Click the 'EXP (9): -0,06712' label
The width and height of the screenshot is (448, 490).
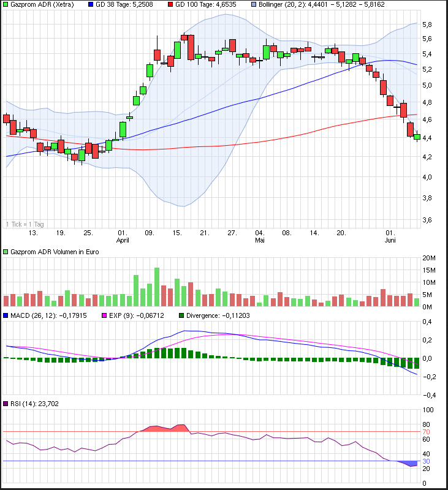[137, 315]
